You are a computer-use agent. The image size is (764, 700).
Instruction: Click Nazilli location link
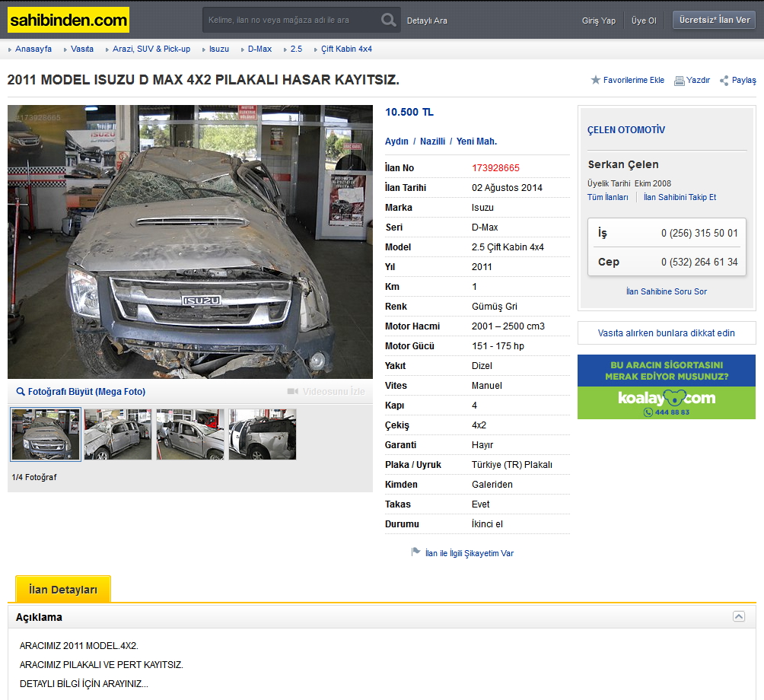pos(433,142)
